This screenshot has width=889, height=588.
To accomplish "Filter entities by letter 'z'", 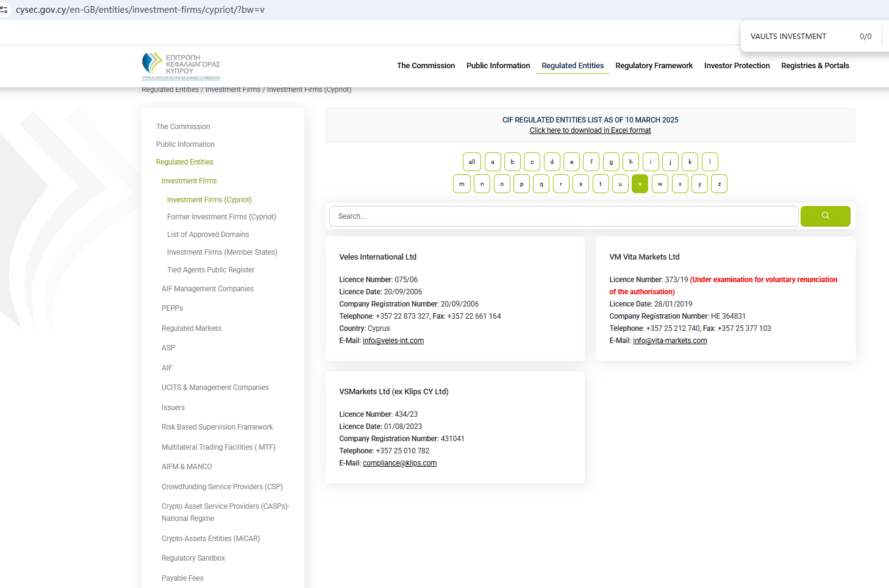I will [719, 184].
